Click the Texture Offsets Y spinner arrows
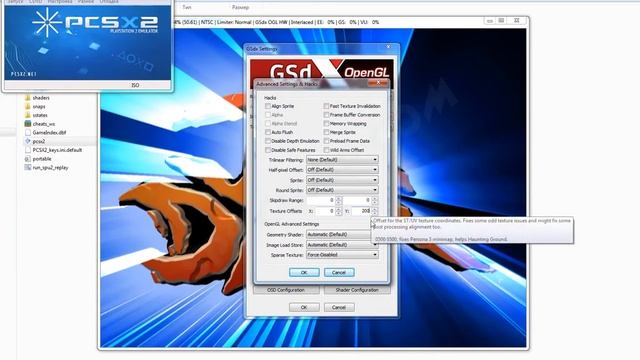Image resolution: width=640 pixels, height=360 pixels. [x=375, y=211]
